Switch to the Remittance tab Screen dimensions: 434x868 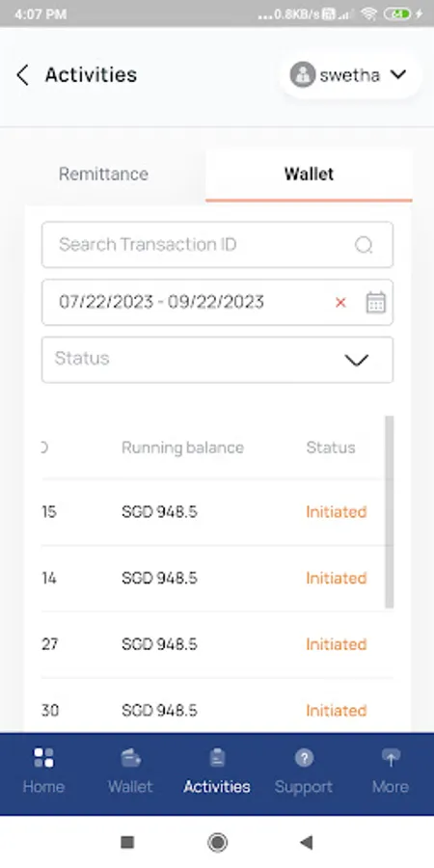103,174
